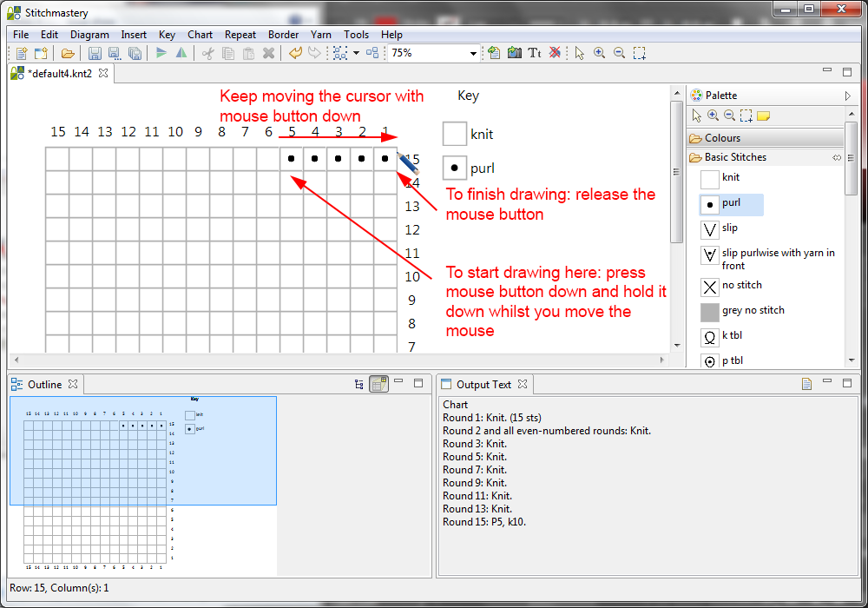Click the Output Text document icon

(806, 384)
